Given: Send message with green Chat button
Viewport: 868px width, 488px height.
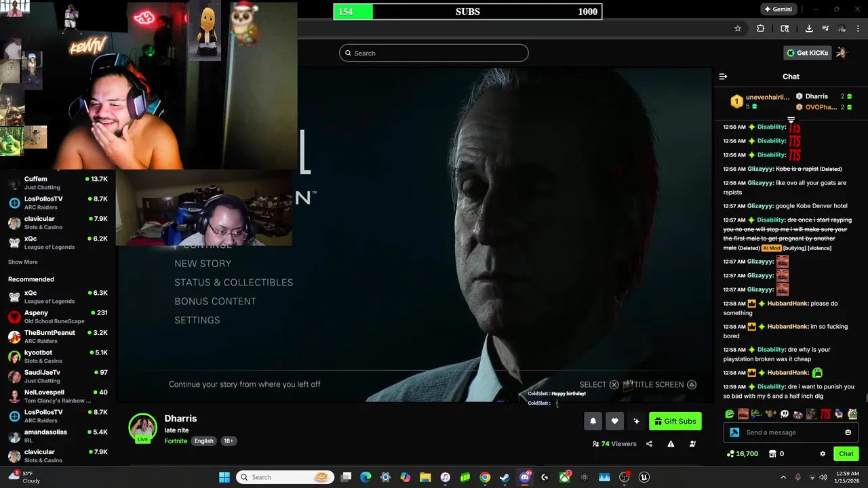Looking at the screenshot, I should point(846,453).
